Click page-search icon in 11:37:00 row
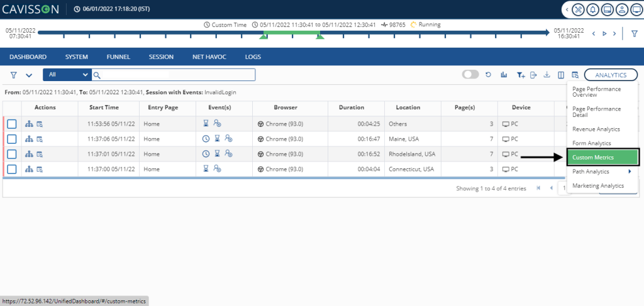Viewport: 644px width, 306px height. pyautogui.click(x=40, y=169)
